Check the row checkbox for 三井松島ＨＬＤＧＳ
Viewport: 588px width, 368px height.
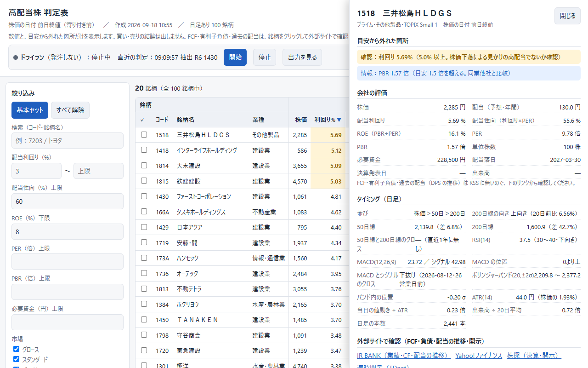144,135
